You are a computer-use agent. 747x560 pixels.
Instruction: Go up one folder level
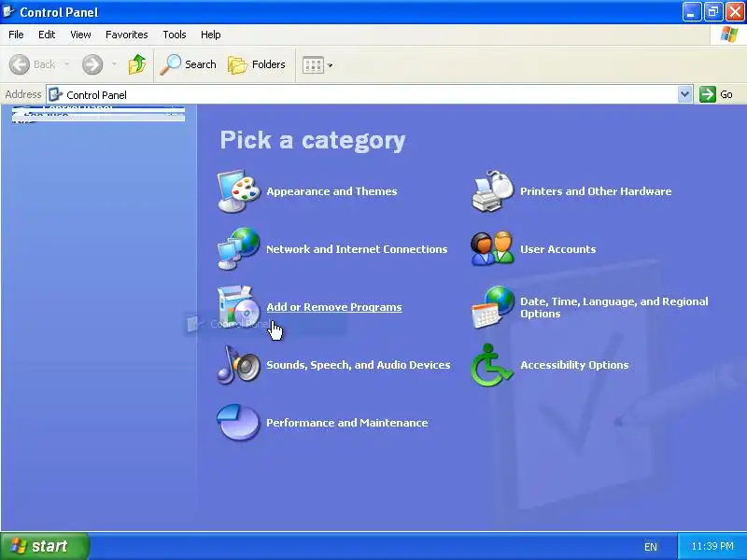pos(137,64)
